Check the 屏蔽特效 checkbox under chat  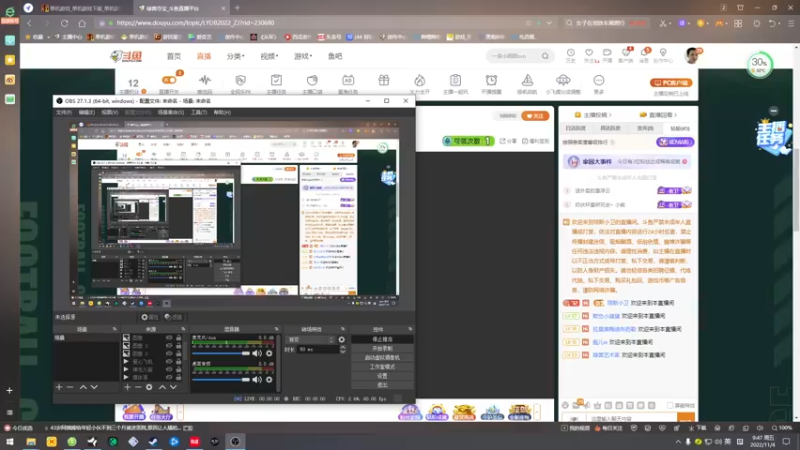tap(670, 405)
